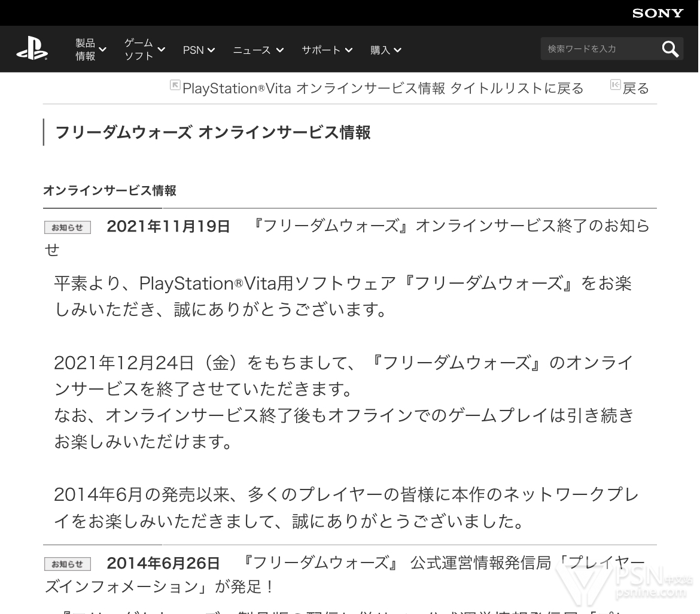Click the paragraph starting 2014年6月の発売以来

(x=346, y=508)
